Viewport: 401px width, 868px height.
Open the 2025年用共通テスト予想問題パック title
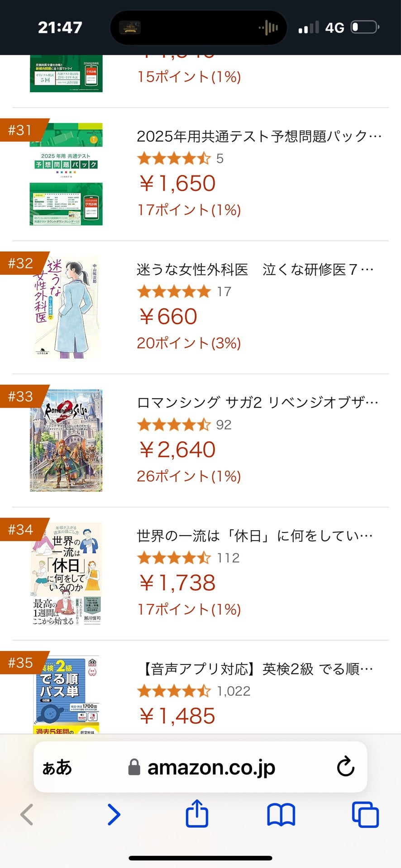pyautogui.click(x=259, y=136)
